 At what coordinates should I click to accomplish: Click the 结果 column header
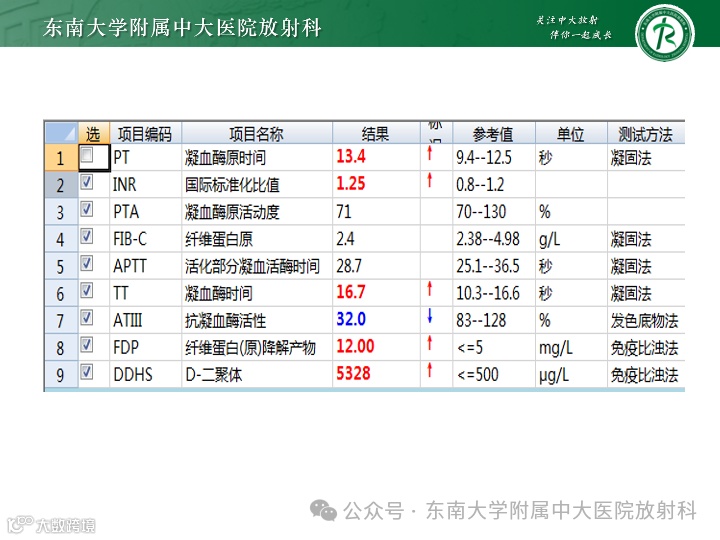(376, 133)
